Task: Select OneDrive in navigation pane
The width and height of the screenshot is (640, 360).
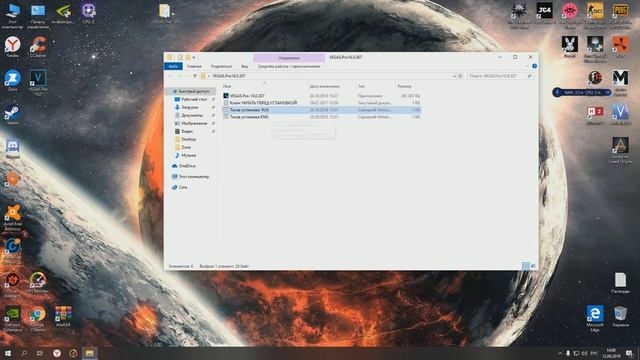Action: point(187,166)
